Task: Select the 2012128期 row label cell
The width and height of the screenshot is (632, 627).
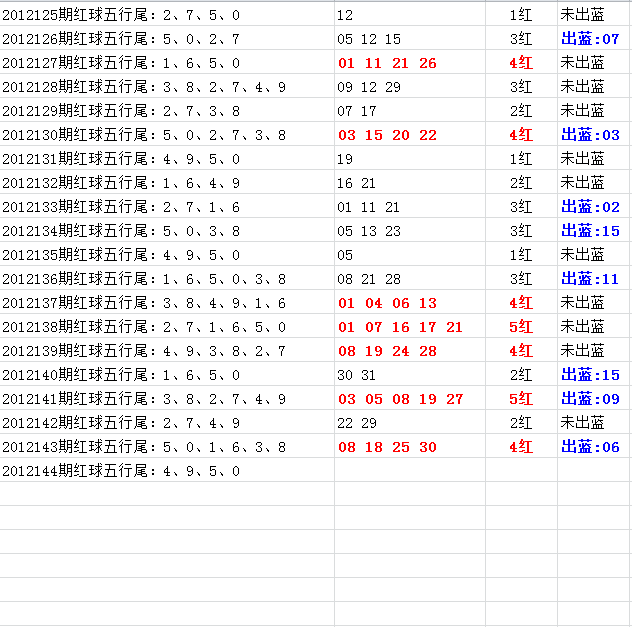Action: [144, 87]
